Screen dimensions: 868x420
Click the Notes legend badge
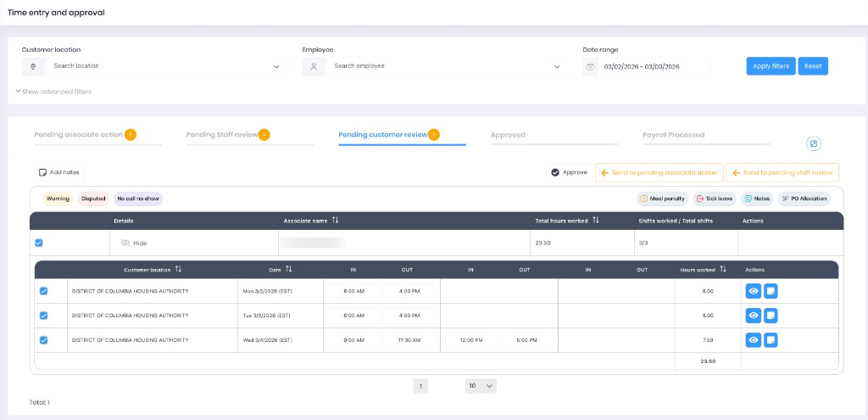point(757,199)
